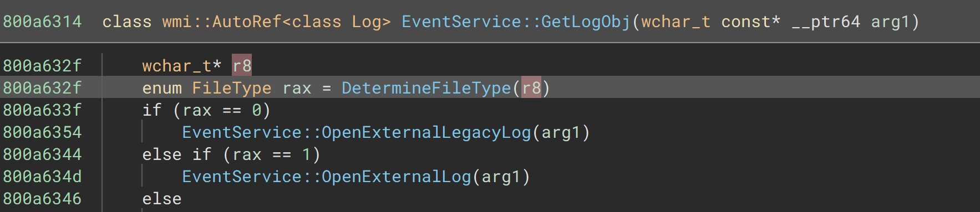The height and width of the screenshot is (212, 980).
Task: Select r8 argument inside DetermineFileType call
Action: [x=531, y=87]
